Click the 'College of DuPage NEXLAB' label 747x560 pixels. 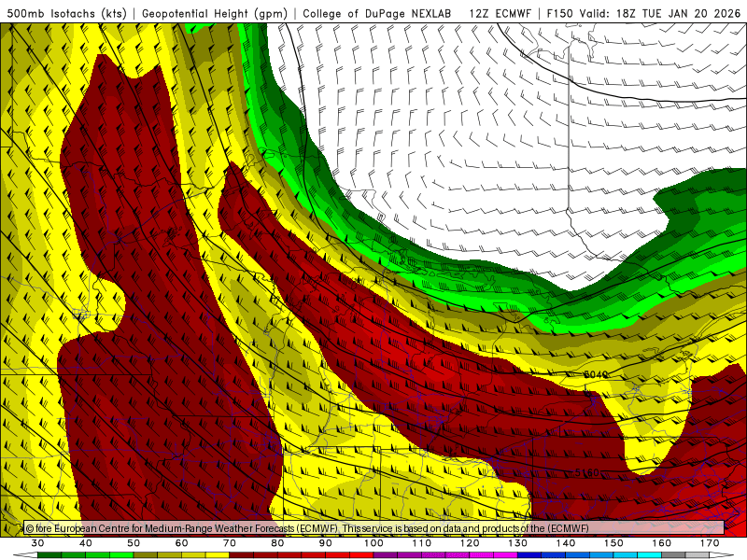[377, 13]
